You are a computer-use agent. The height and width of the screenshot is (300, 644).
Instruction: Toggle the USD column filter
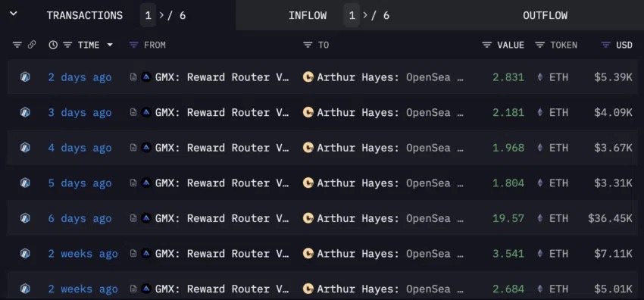(x=606, y=45)
